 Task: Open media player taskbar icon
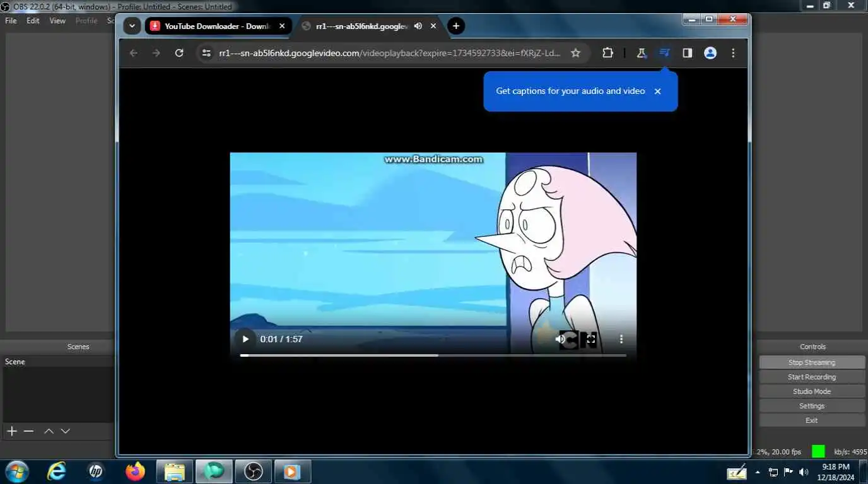[291, 471]
